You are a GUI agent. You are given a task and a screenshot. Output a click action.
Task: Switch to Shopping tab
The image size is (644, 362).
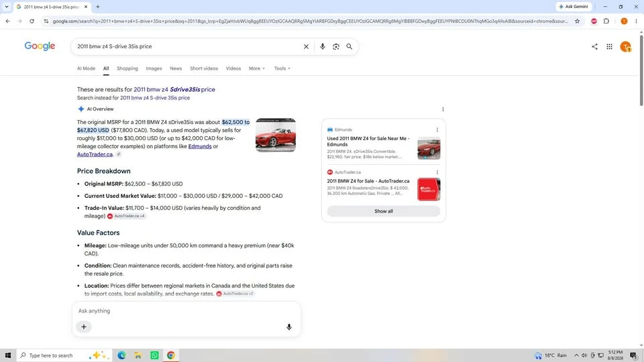[x=127, y=68]
